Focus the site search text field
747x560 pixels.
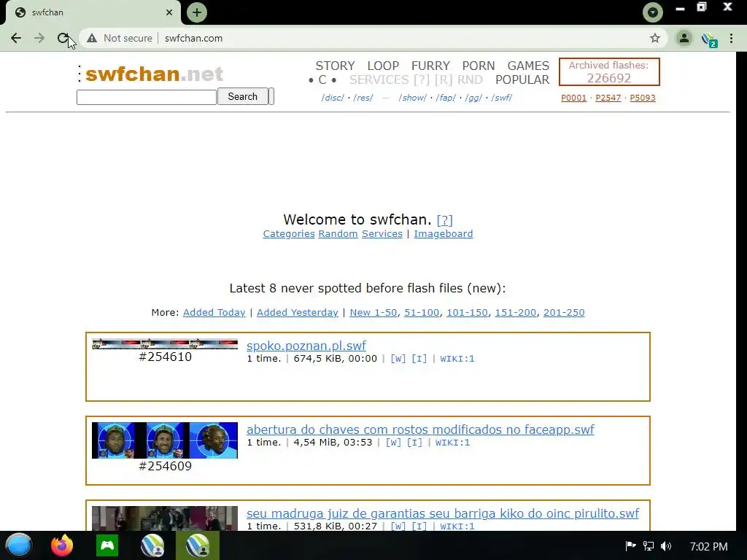point(147,97)
